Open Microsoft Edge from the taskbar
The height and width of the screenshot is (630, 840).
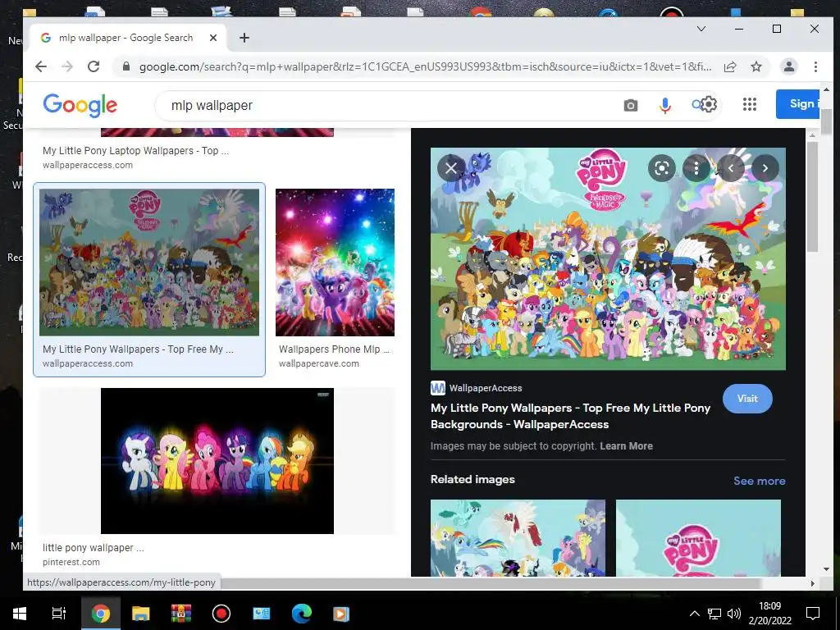click(x=302, y=614)
